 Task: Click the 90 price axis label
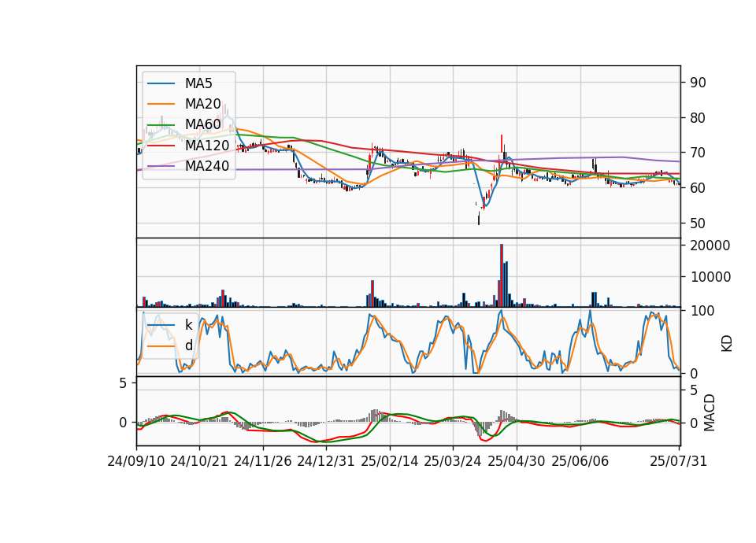(x=699, y=83)
